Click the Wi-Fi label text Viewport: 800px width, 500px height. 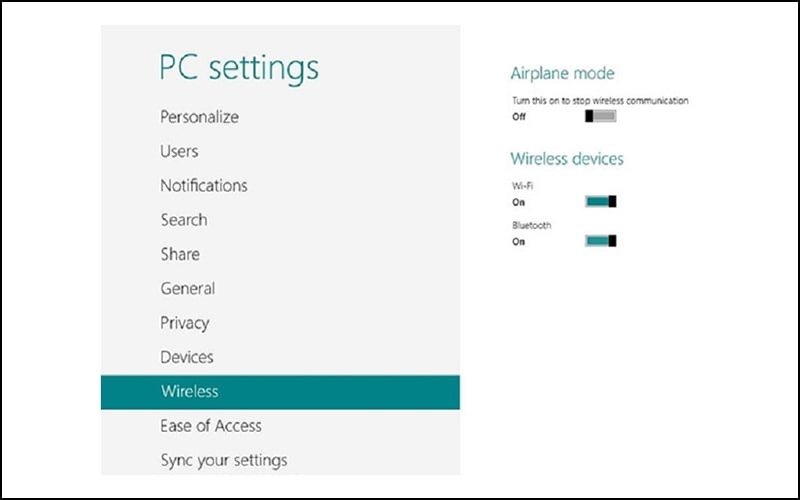(x=522, y=186)
